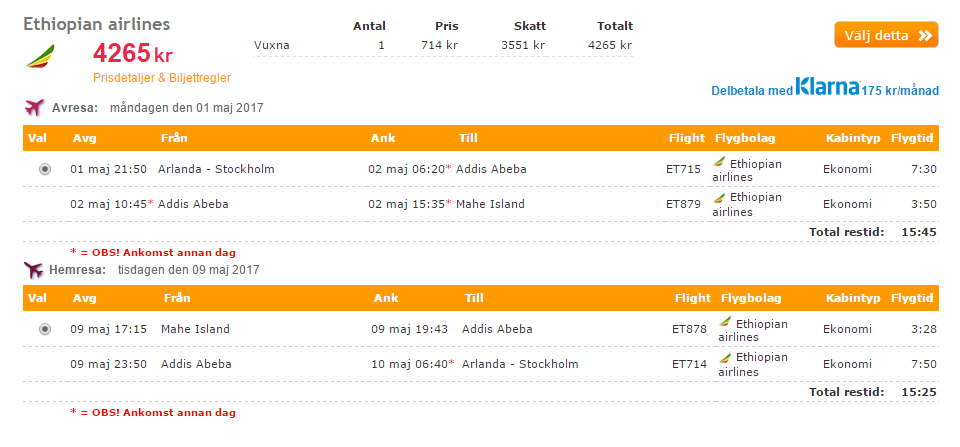Click airline logo icon in the ET879 row

[x=720, y=197]
